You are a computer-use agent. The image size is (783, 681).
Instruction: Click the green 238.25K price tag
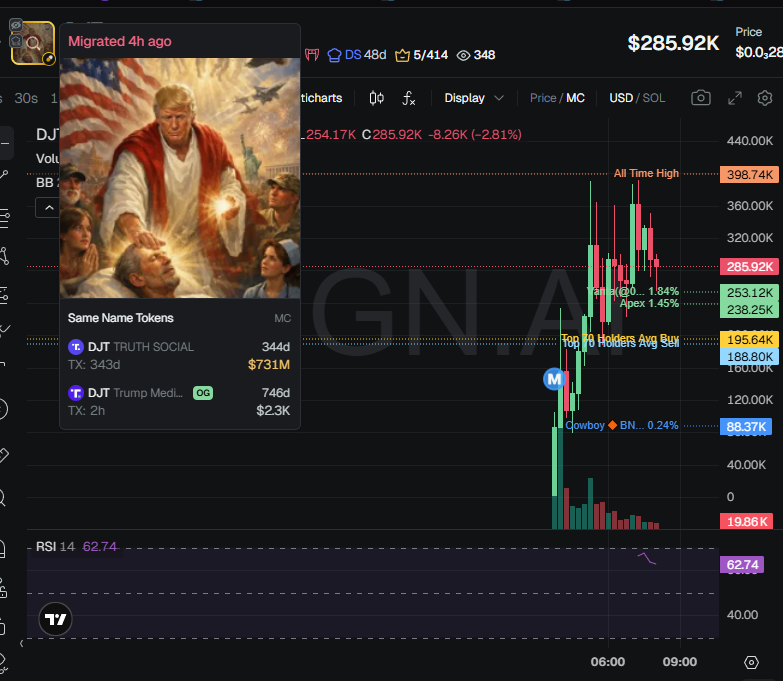749,310
